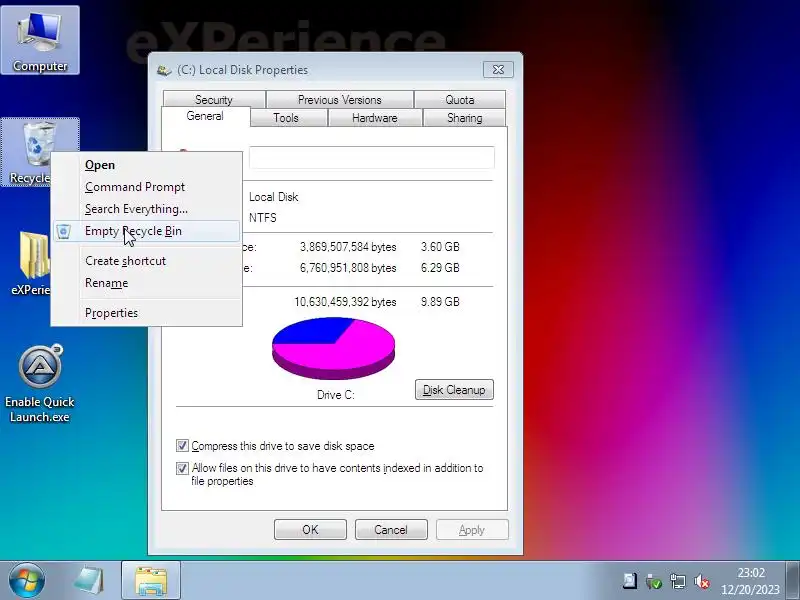Click Cancel in Local Disk Properties
This screenshot has width=800, height=600.
[391, 530]
